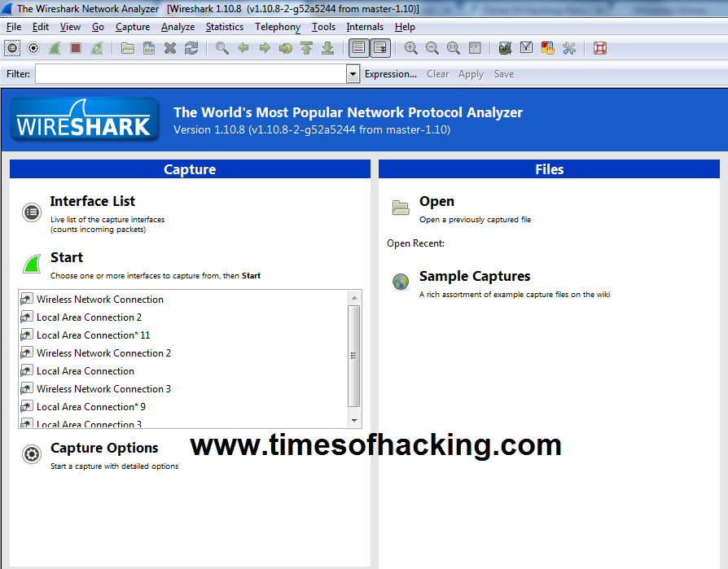The width and height of the screenshot is (728, 569).
Task: Click the green shark fin Start icon
Action: click(x=32, y=264)
